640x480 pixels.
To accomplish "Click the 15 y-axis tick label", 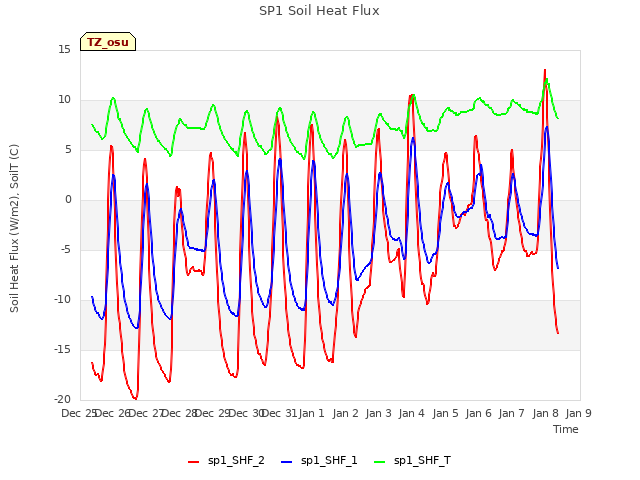I will point(64,50).
